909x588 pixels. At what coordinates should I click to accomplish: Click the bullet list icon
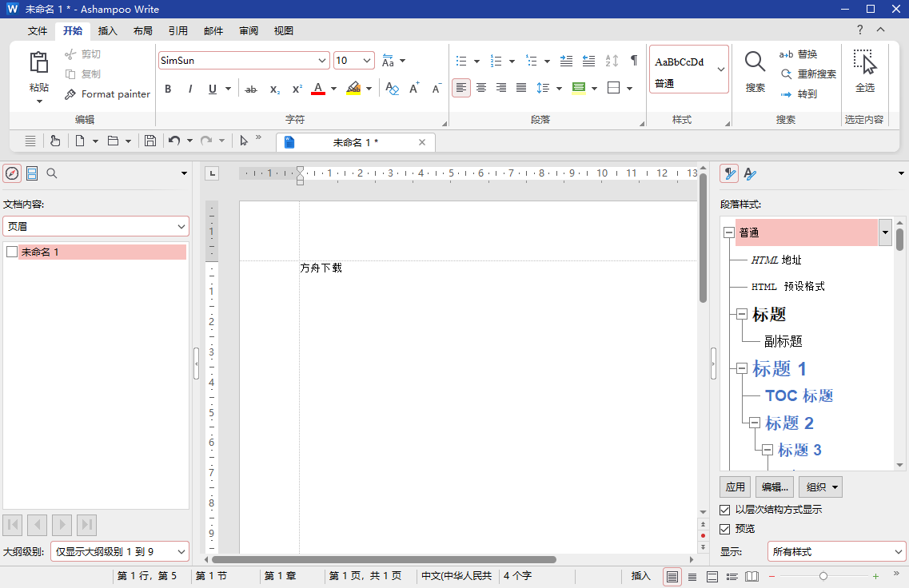coord(461,61)
